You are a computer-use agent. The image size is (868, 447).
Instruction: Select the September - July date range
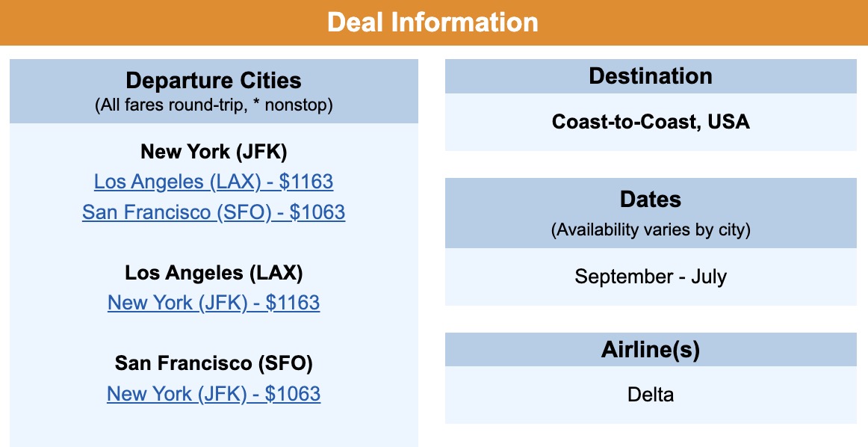click(651, 276)
